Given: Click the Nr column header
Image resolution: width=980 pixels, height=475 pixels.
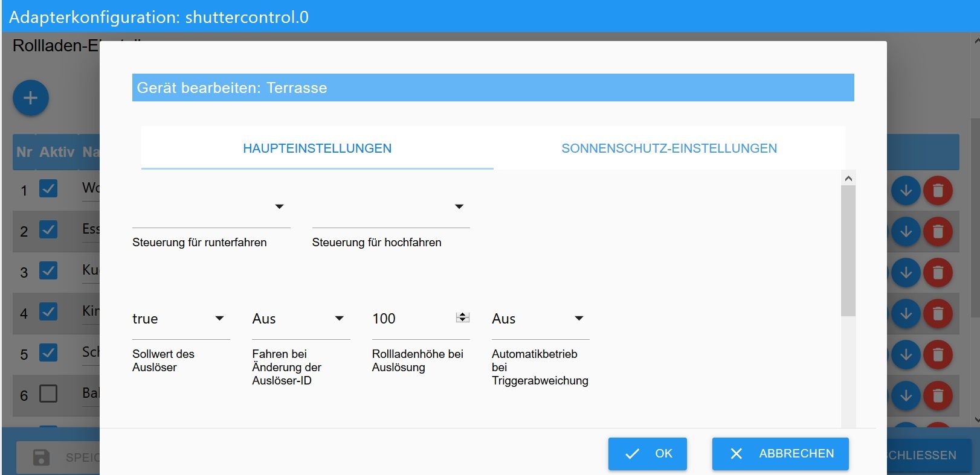Looking at the screenshot, I should pos(24,152).
